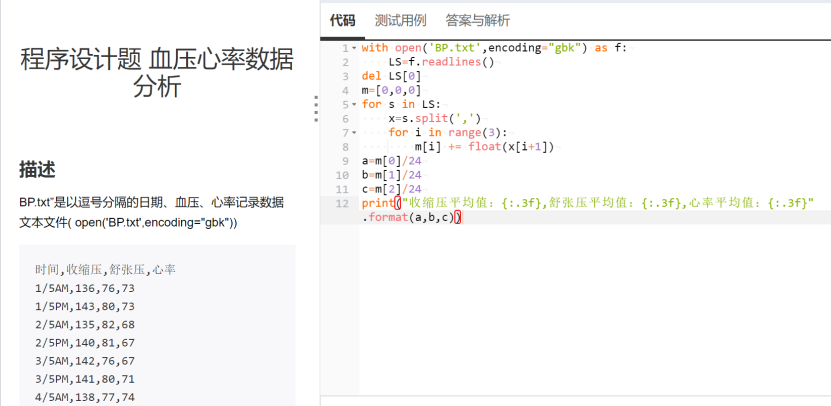This screenshot has height=406, width=831.
Task: Click the 描述 heading
Action: pyautogui.click(x=37, y=170)
